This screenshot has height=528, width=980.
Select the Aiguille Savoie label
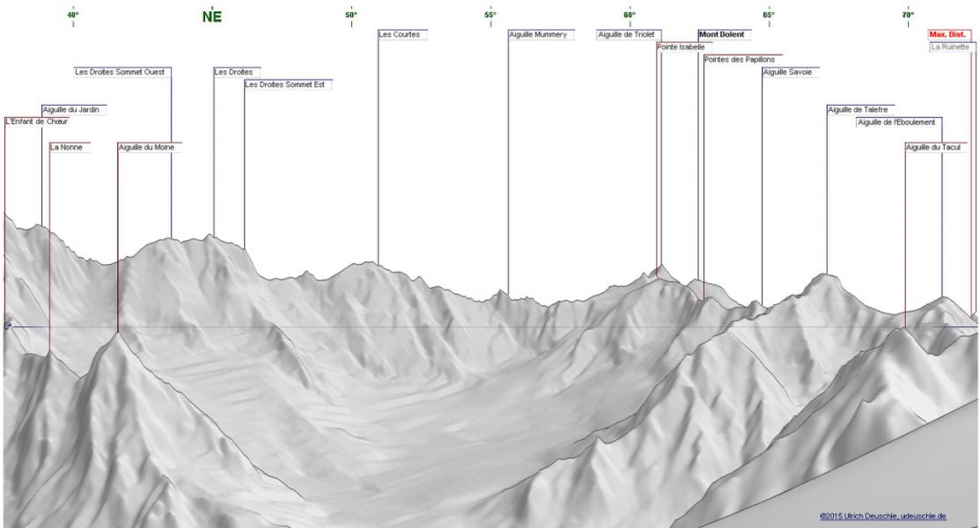pyautogui.click(x=787, y=72)
